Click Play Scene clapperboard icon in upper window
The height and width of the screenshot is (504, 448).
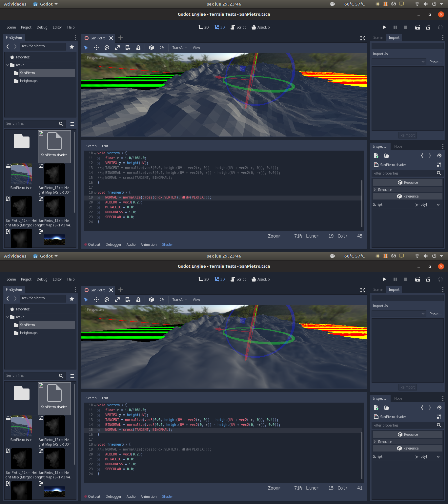(417, 27)
